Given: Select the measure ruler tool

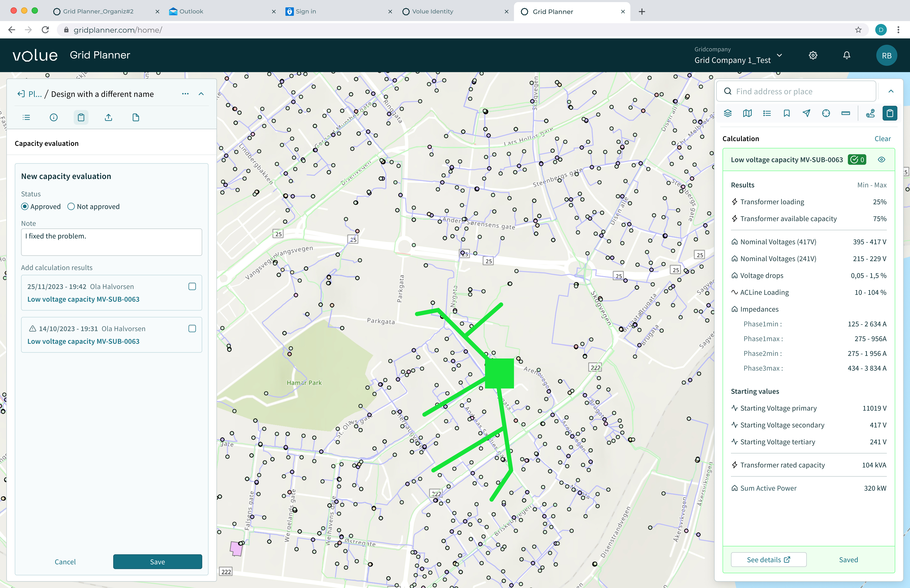Looking at the screenshot, I should tap(845, 113).
